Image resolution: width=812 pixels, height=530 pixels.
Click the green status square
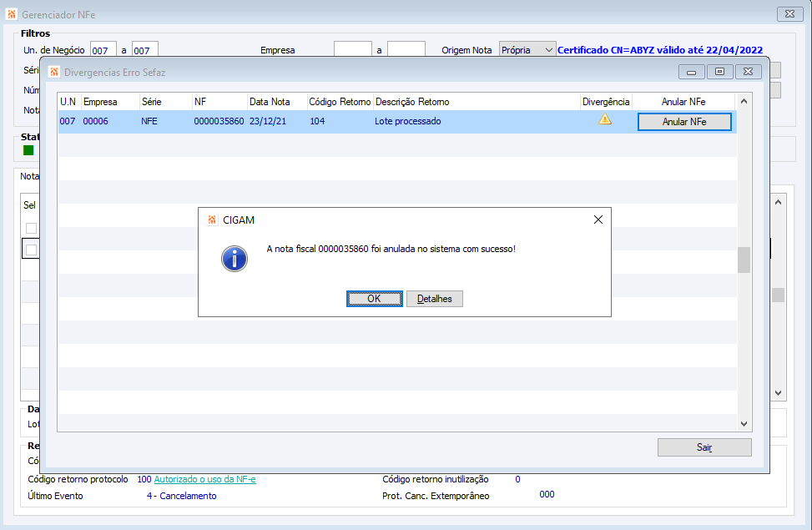point(28,150)
